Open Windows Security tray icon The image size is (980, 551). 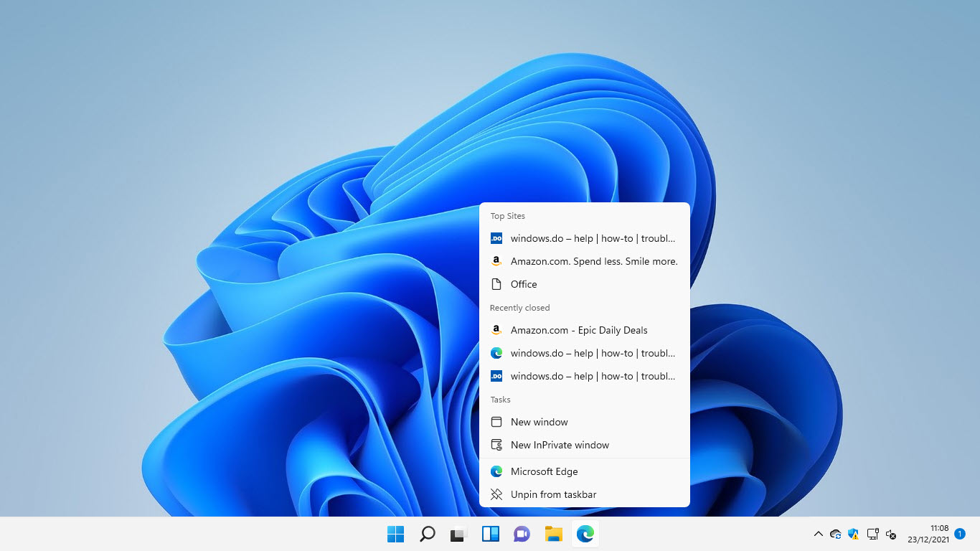(853, 534)
